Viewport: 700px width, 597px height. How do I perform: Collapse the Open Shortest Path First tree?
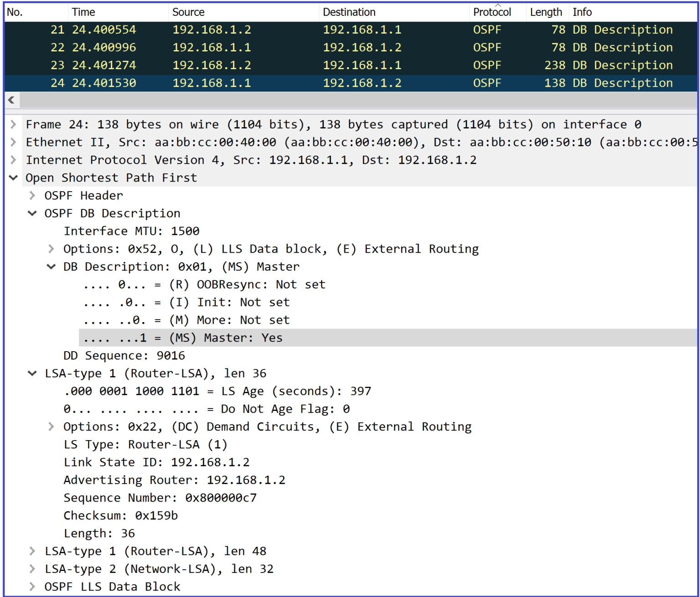13,177
